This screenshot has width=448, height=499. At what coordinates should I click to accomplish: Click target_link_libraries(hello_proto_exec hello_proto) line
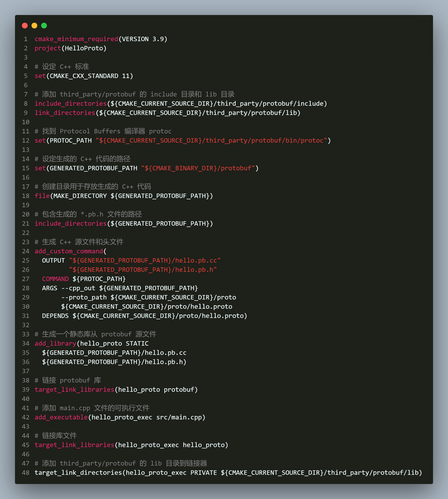pos(131,445)
